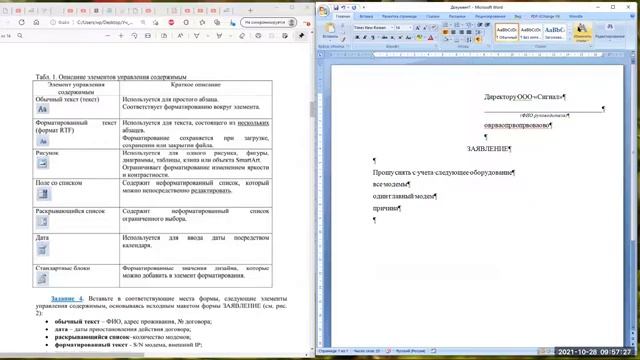Click the numbered list icon in Word
The image size is (640, 360).
[457, 25]
